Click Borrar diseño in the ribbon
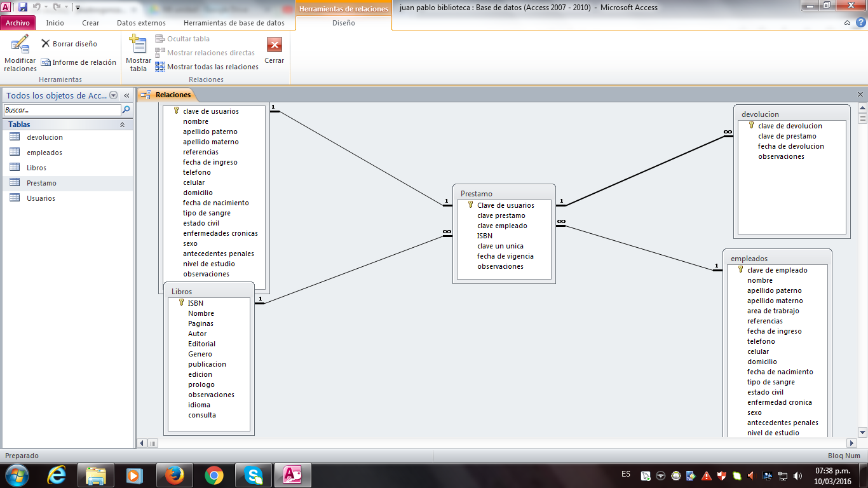The image size is (868, 488). (x=69, y=44)
